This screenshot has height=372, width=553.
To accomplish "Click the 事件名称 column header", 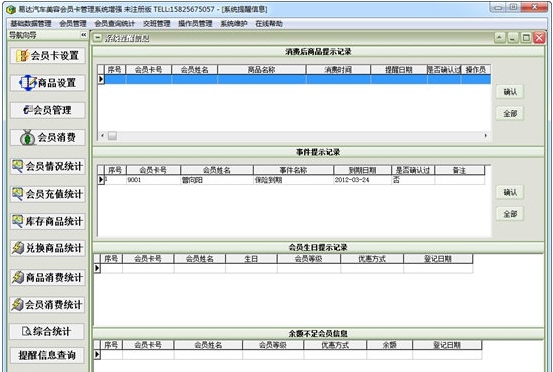I will (293, 170).
